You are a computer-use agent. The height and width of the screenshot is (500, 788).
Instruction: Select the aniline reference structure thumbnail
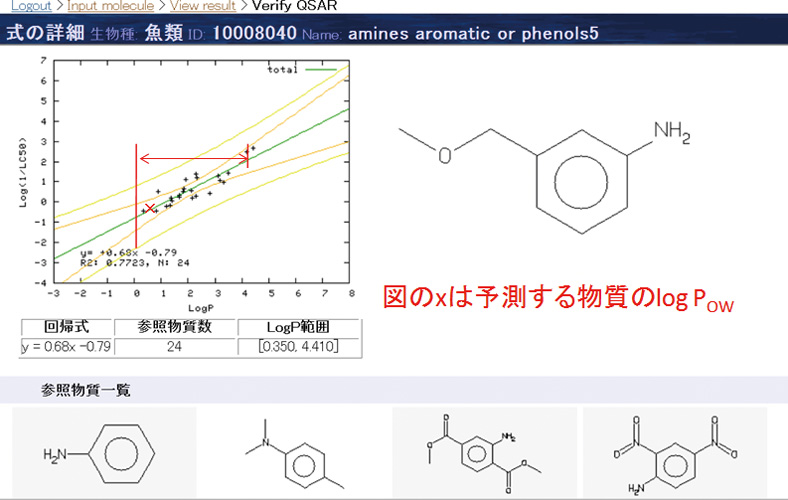tap(103, 453)
